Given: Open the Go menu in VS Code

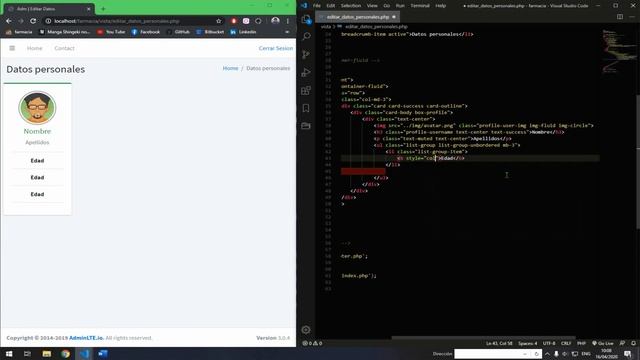Looking at the screenshot, I should [387, 6].
